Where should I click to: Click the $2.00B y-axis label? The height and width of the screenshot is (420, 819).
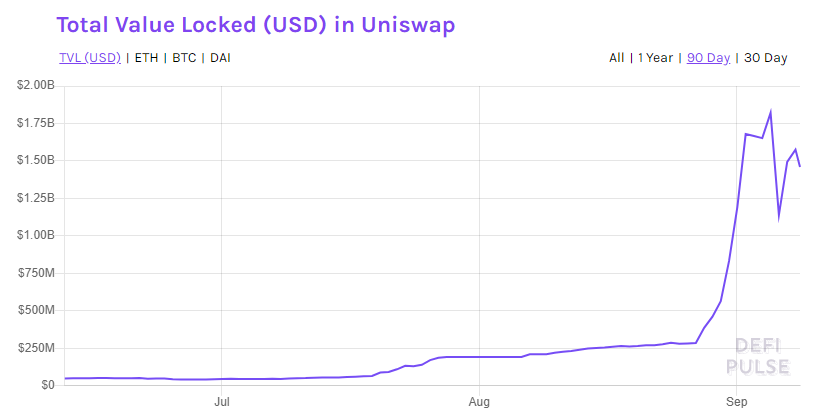coord(36,86)
